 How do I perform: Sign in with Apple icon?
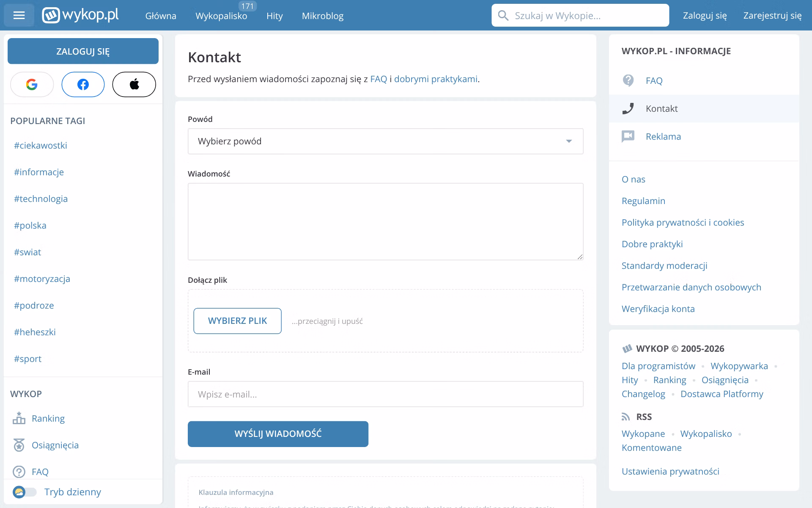point(134,84)
